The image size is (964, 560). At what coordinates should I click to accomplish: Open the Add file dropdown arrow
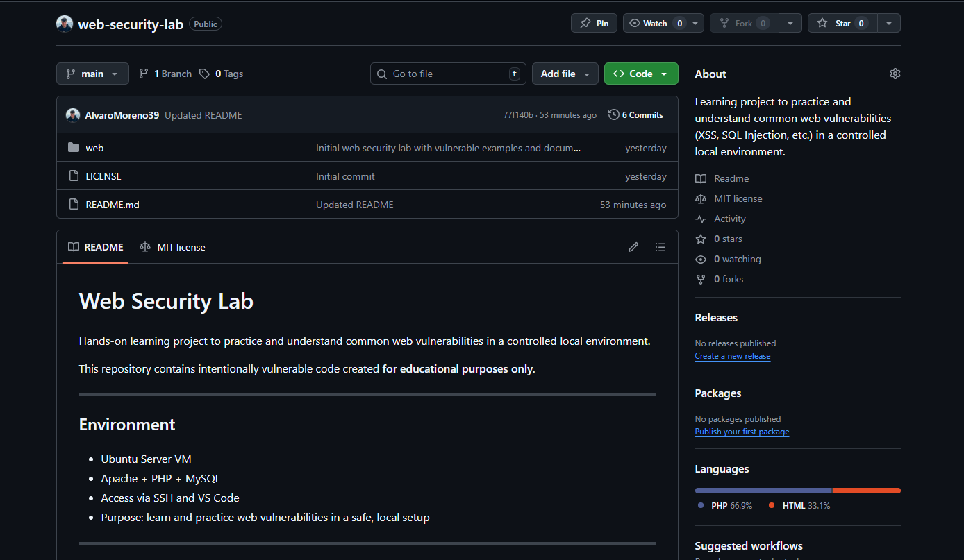click(585, 73)
